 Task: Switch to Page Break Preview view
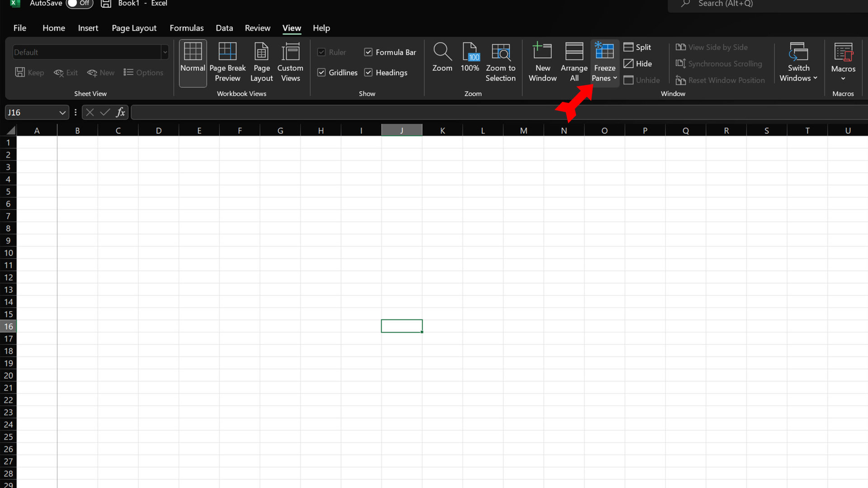click(x=227, y=62)
